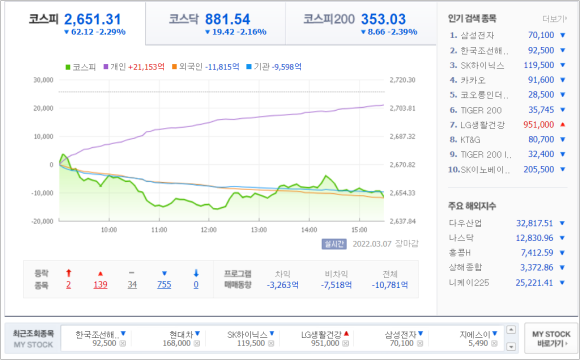The height and width of the screenshot is (360, 580).
Task: Click down arrow beside 다우산업 32,817.51
Action: pyautogui.click(x=562, y=223)
